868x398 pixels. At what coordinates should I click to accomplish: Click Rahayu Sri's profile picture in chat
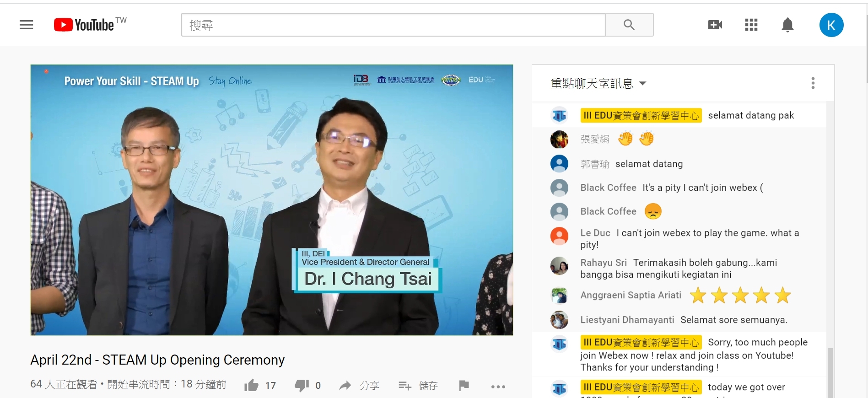[559, 266]
